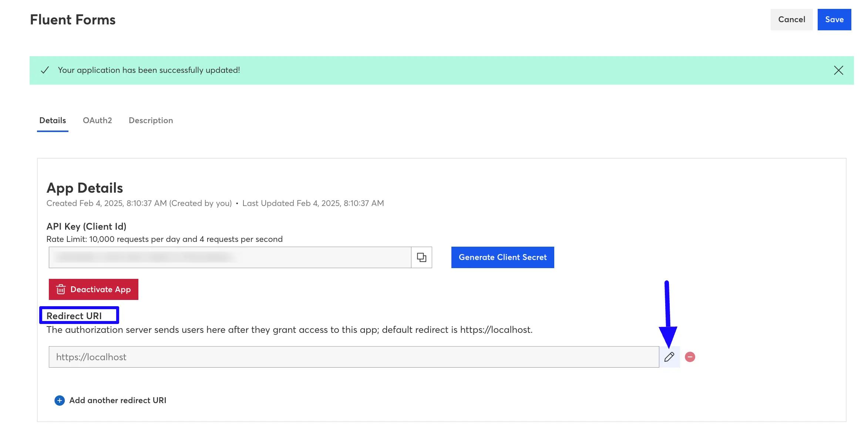Click the trash icon on Deactivate App
This screenshot has width=868, height=429.
point(61,289)
